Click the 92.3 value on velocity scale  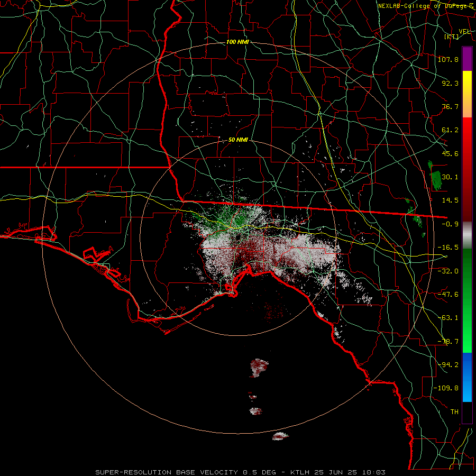(450, 83)
